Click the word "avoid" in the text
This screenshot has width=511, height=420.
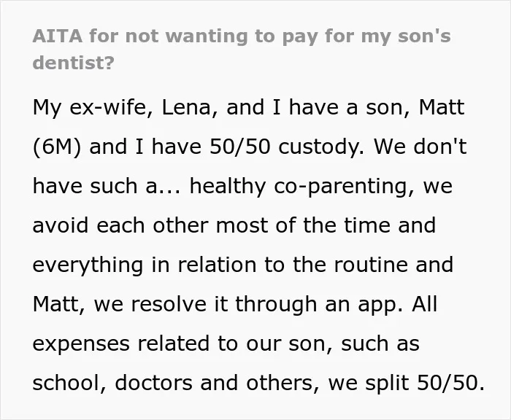click(x=61, y=225)
